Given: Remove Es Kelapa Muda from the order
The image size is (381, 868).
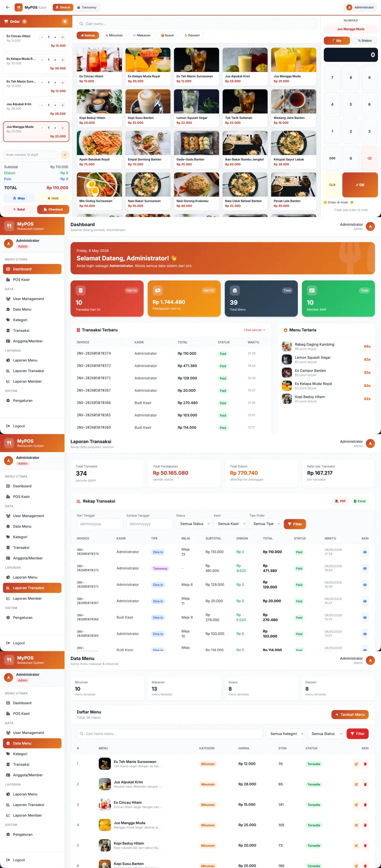Looking at the screenshot, I should tap(62, 60).
